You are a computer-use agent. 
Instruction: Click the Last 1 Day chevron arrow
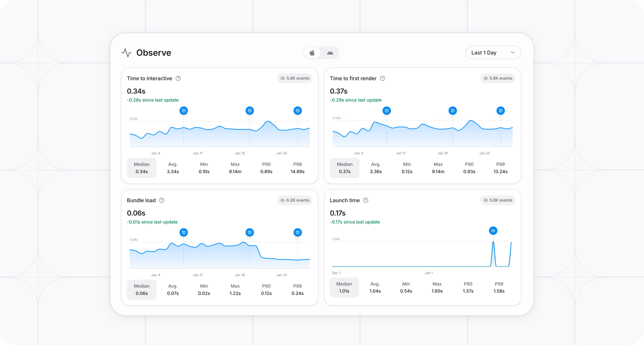[x=513, y=53]
